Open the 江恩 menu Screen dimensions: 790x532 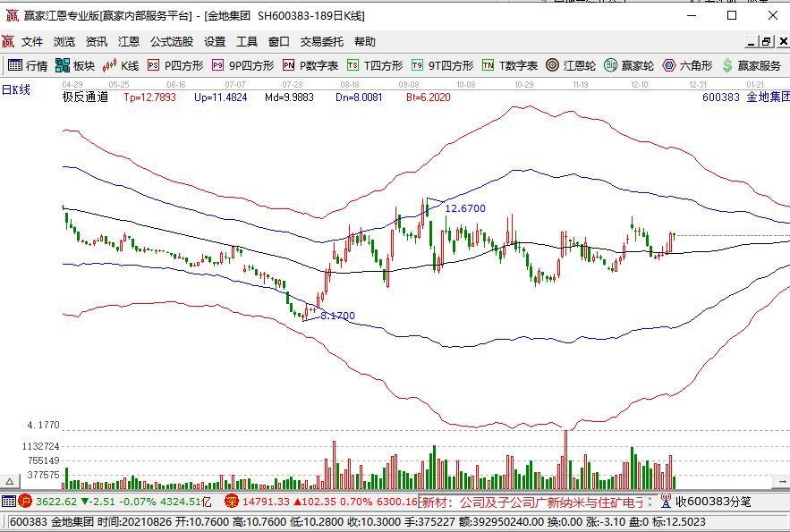128,40
